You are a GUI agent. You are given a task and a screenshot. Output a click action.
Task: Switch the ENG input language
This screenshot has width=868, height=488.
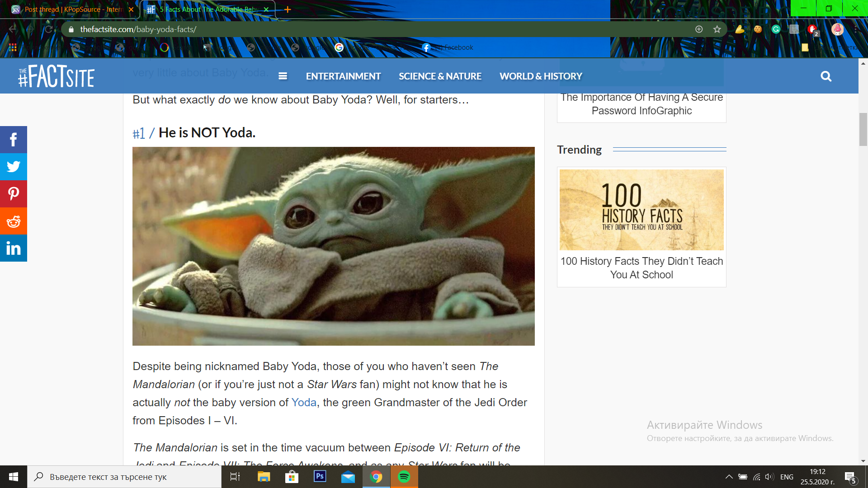pyautogui.click(x=787, y=477)
